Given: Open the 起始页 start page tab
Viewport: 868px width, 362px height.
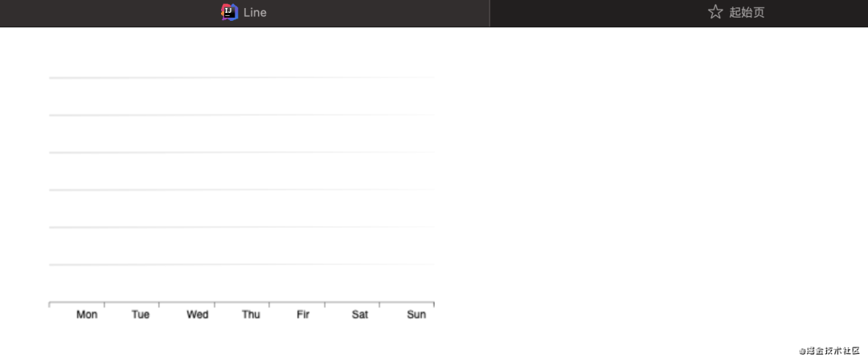Looking at the screenshot, I should coord(747,13).
